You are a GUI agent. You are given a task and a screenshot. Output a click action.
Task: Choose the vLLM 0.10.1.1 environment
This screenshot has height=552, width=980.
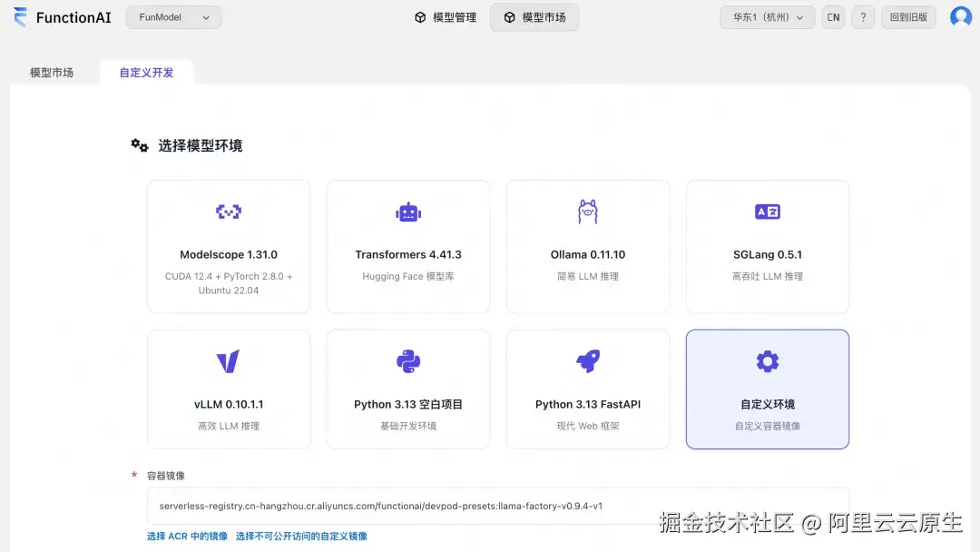[229, 389]
